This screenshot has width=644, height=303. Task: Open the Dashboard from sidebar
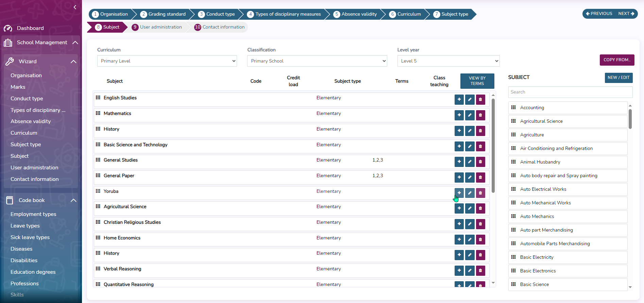click(30, 28)
